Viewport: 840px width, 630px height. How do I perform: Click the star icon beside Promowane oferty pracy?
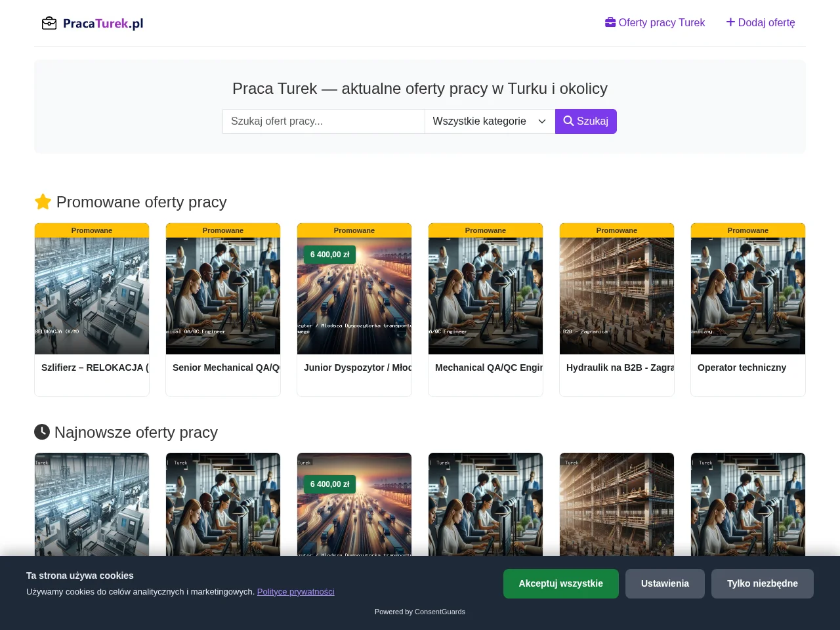coord(43,201)
